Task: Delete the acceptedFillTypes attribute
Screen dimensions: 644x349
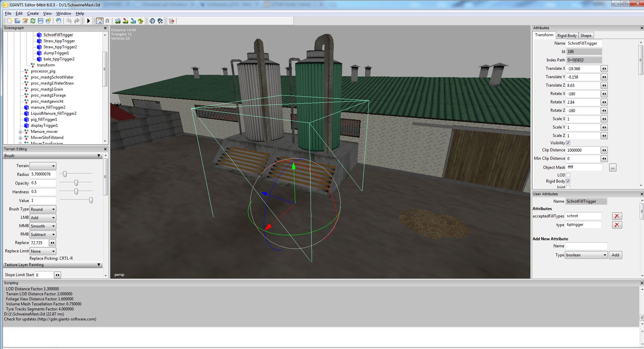Action: pyautogui.click(x=617, y=216)
